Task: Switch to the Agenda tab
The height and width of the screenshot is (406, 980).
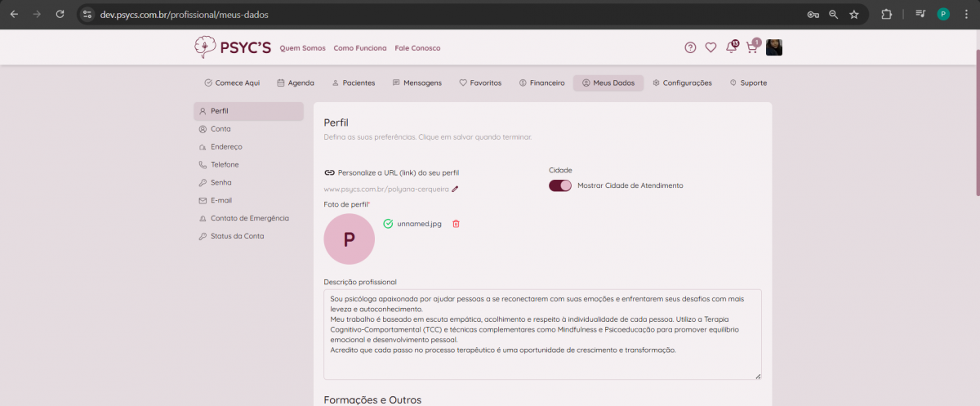Action: (296, 83)
